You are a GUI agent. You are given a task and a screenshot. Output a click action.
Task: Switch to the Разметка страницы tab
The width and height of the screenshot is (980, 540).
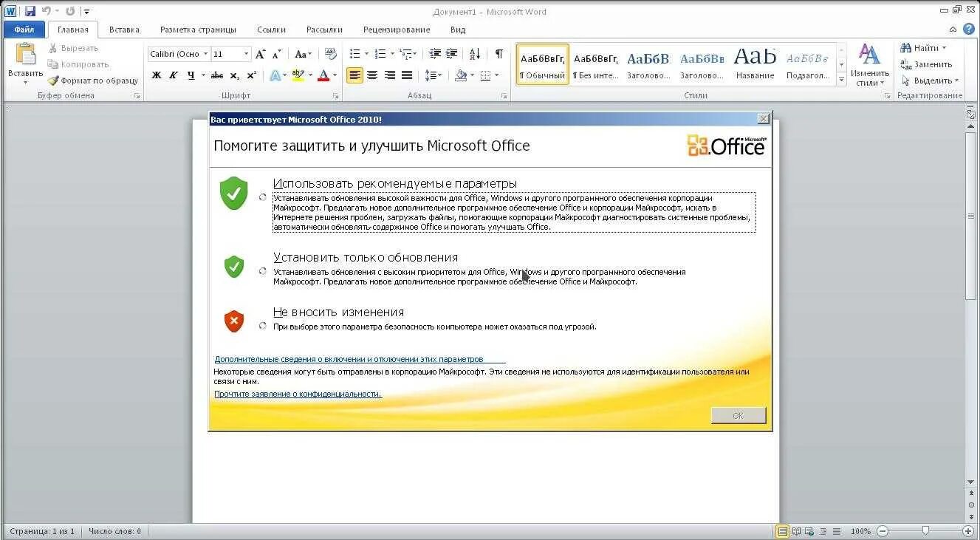(198, 30)
